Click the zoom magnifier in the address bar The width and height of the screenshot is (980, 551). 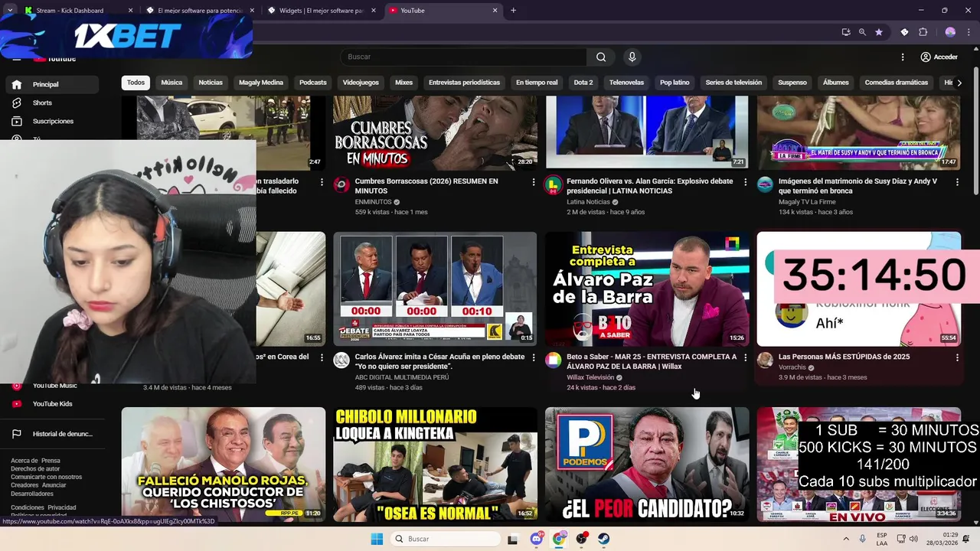[x=862, y=32]
